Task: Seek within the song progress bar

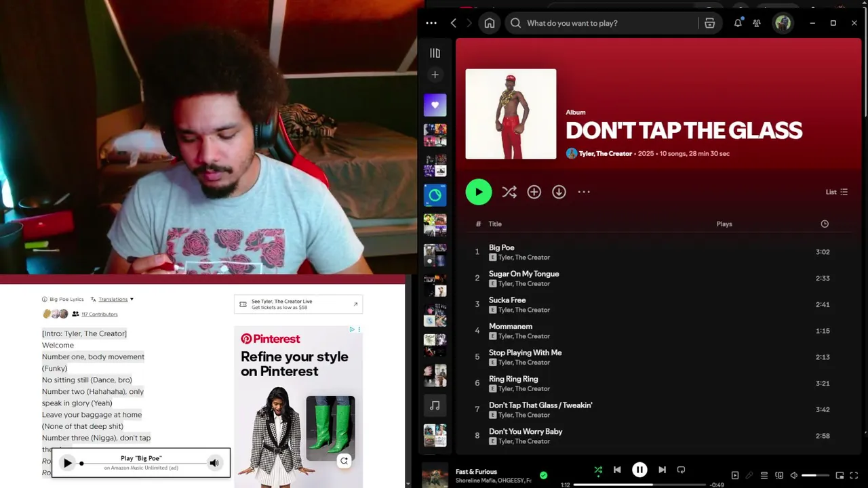Action: 639,485
